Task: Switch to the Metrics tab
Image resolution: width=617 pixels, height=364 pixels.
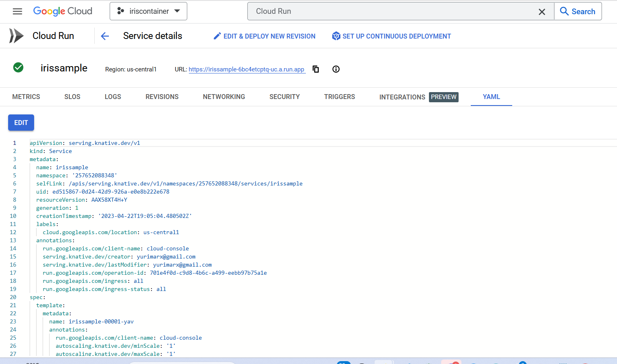Action: click(x=26, y=97)
